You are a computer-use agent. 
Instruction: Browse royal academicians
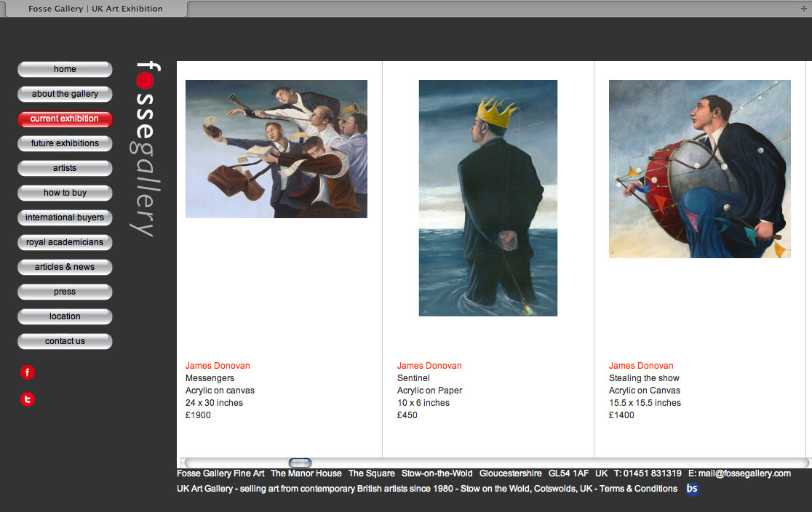click(65, 242)
